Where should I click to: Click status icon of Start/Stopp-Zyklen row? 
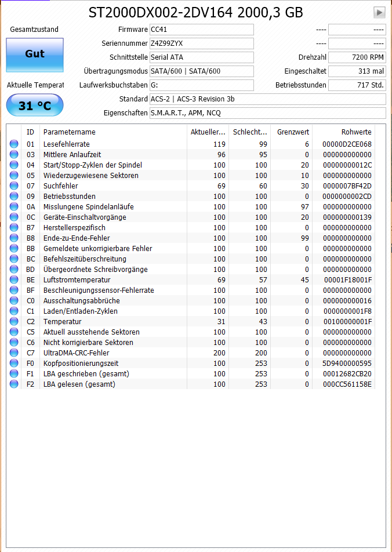[14, 165]
